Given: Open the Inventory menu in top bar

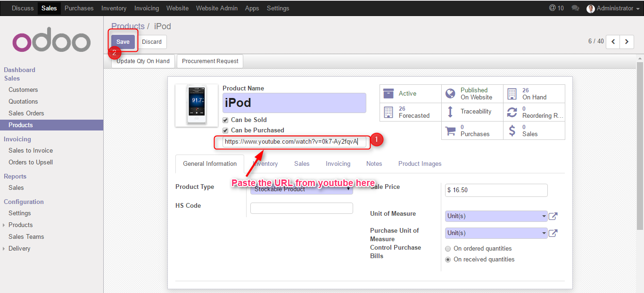Looking at the screenshot, I should coord(114,8).
